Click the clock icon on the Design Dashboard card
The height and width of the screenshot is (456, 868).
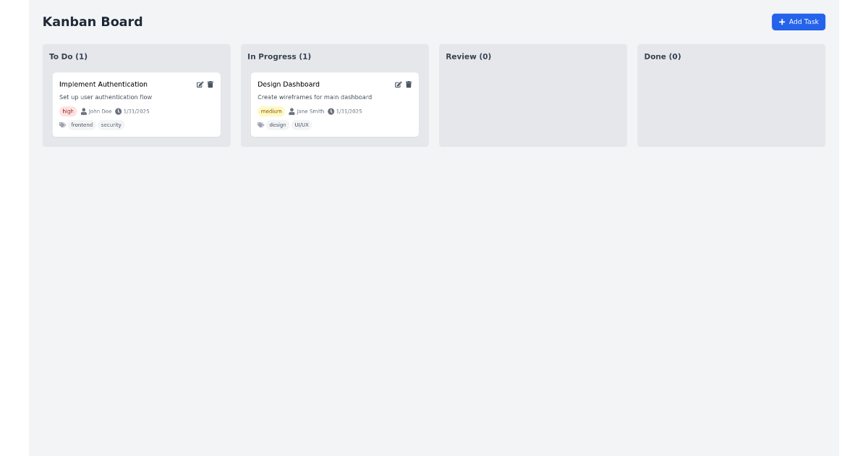tap(331, 111)
